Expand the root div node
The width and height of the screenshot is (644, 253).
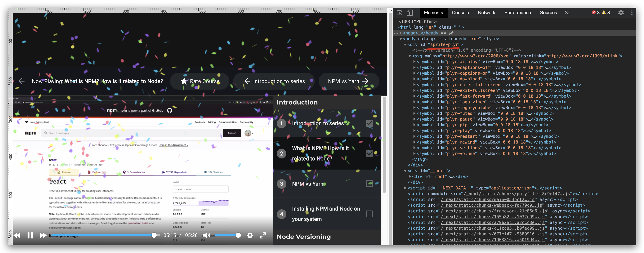click(410, 176)
